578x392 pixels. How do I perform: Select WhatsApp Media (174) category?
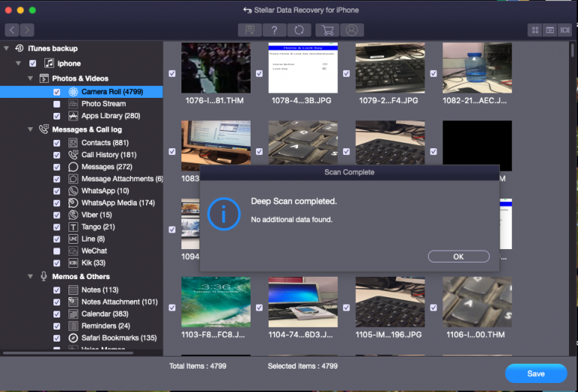click(x=118, y=202)
